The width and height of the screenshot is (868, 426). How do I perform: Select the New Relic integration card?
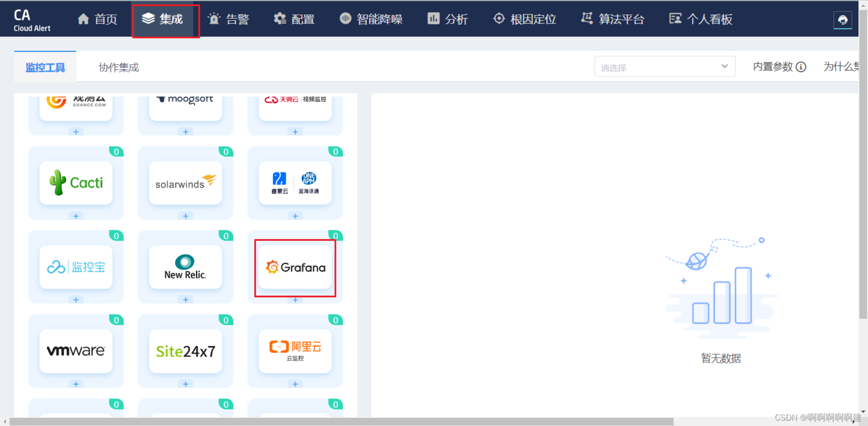(185, 267)
